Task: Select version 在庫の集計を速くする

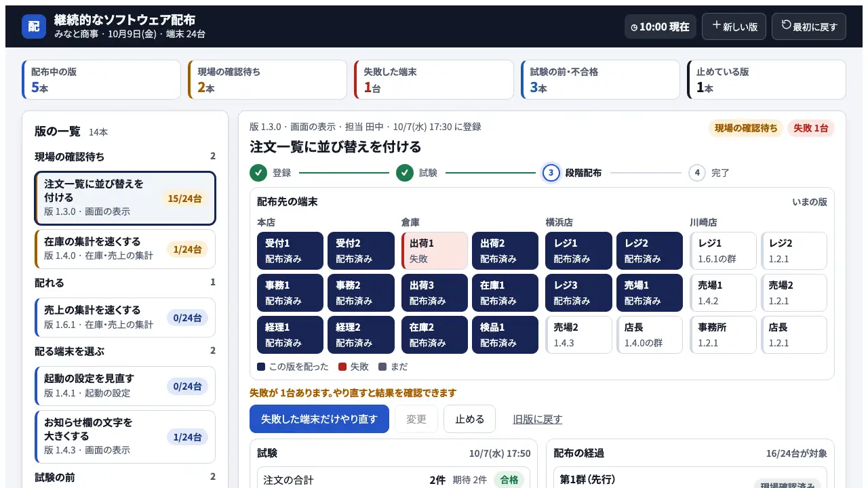Action: tap(125, 249)
